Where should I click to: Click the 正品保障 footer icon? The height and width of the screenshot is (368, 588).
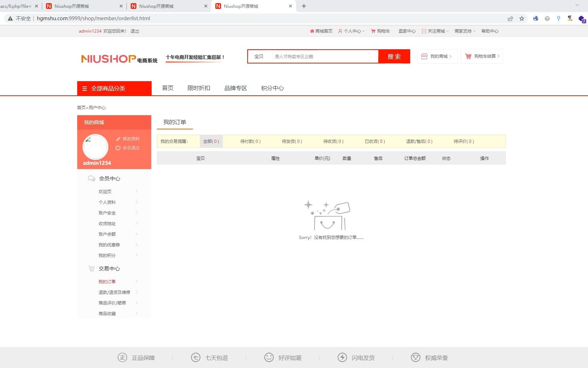click(x=122, y=357)
